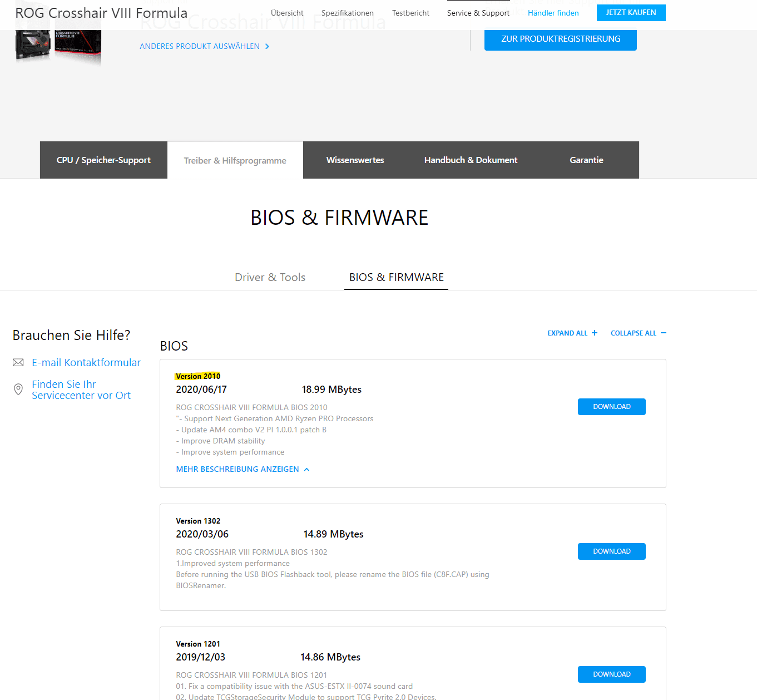Image resolution: width=757 pixels, height=700 pixels.
Task: Click the chevron after ANDERES PRODUKT AUSWÄHLEN
Action: click(268, 46)
